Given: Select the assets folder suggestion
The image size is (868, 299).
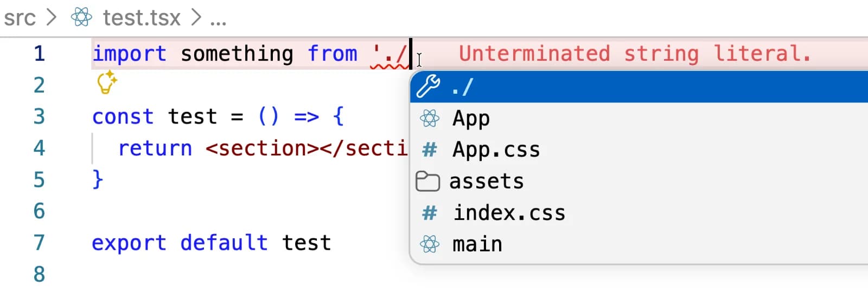Looking at the screenshot, I should click(487, 181).
